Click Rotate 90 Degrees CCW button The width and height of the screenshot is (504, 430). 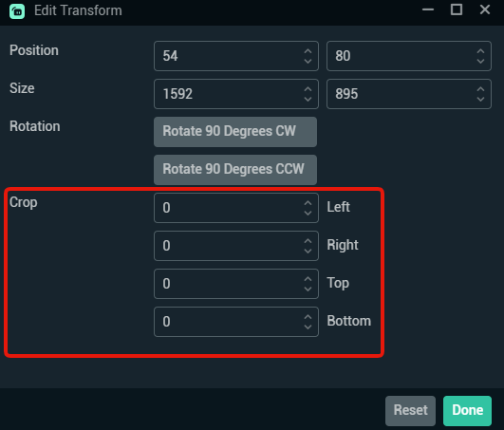tap(235, 170)
